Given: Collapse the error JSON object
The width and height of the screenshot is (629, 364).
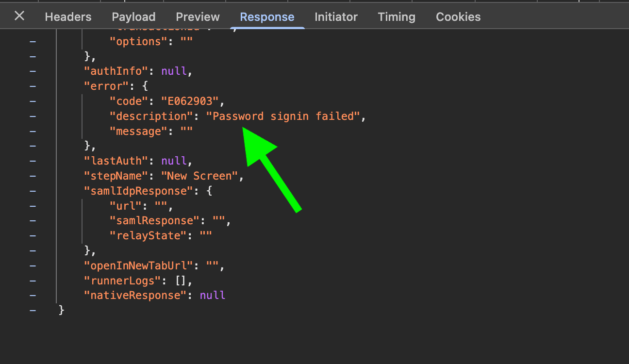Looking at the screenshot, I should point(33,86).
